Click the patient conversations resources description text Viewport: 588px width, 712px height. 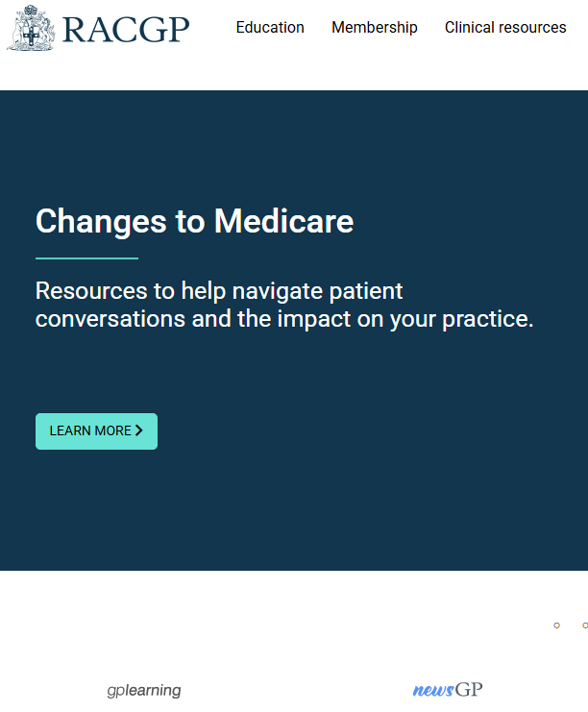click(283, 305)
